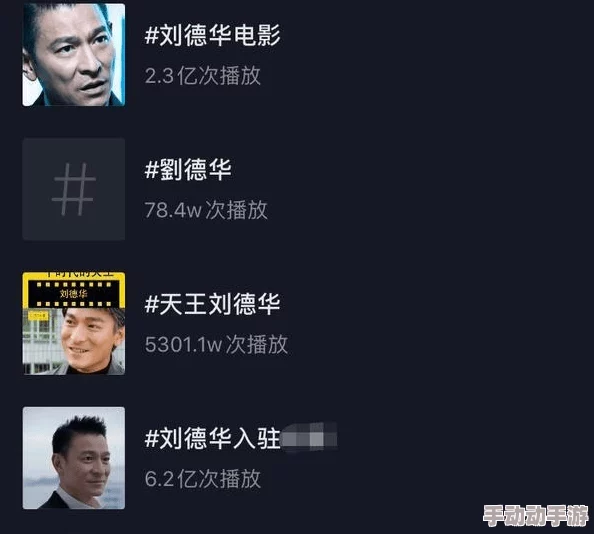
Task: Tap the #刘德华电影 cover thumbnail
Action: point(73,55)
